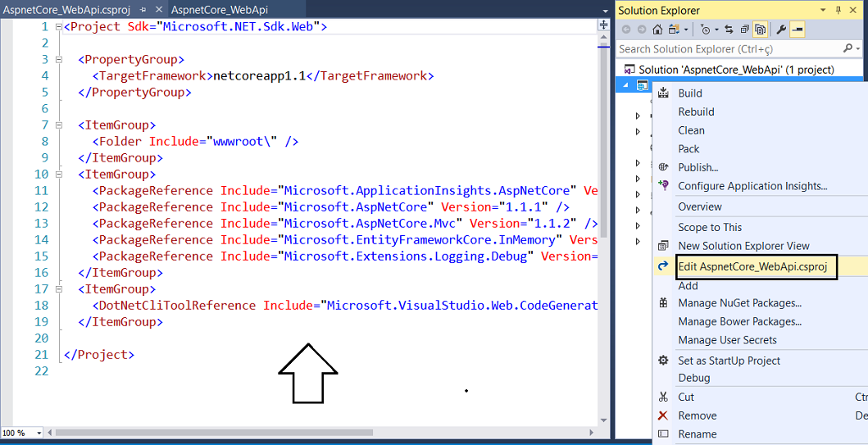Screen dimensions: 868x445
Task: Select the AspnetCore_WebApi.csproj editor tab
Action: (x=66, y=10)
